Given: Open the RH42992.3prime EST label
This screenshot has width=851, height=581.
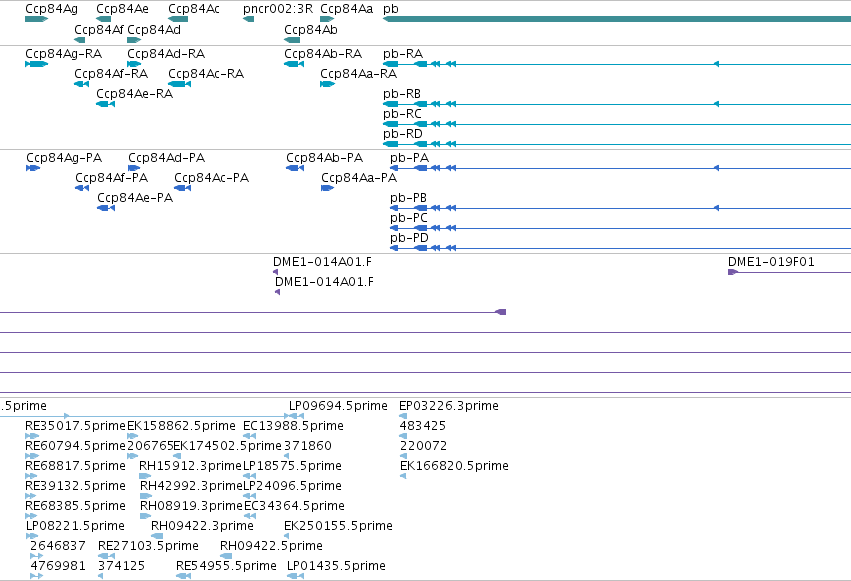Looking at the screenshot, I should coord(191,486).
